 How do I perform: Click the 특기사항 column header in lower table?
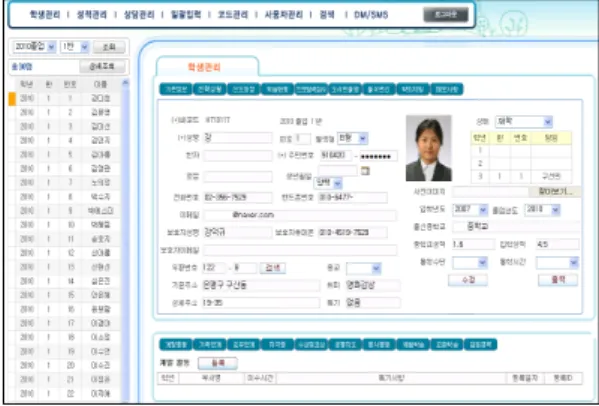click(391, 379)
